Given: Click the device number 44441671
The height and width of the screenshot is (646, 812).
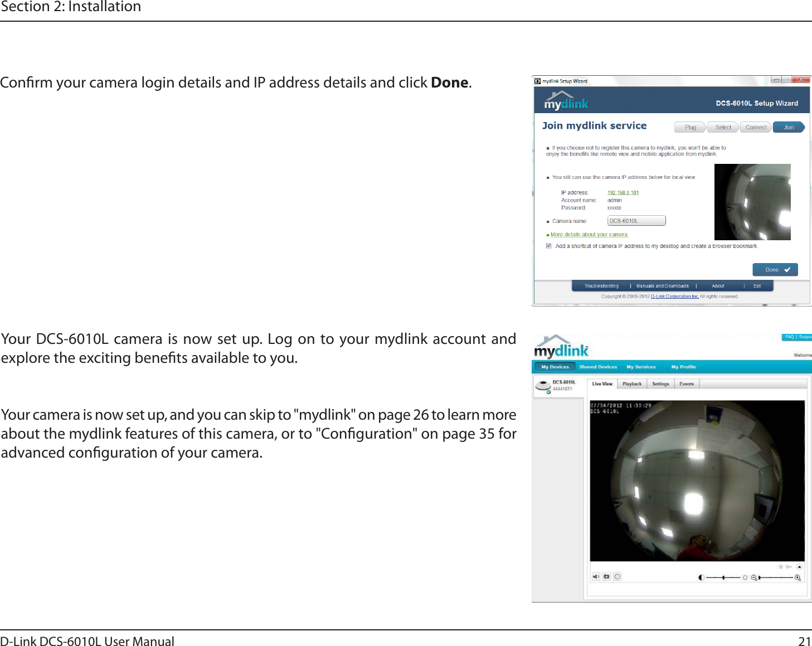Looking at the screenshot, I should (x=562, y=389).
